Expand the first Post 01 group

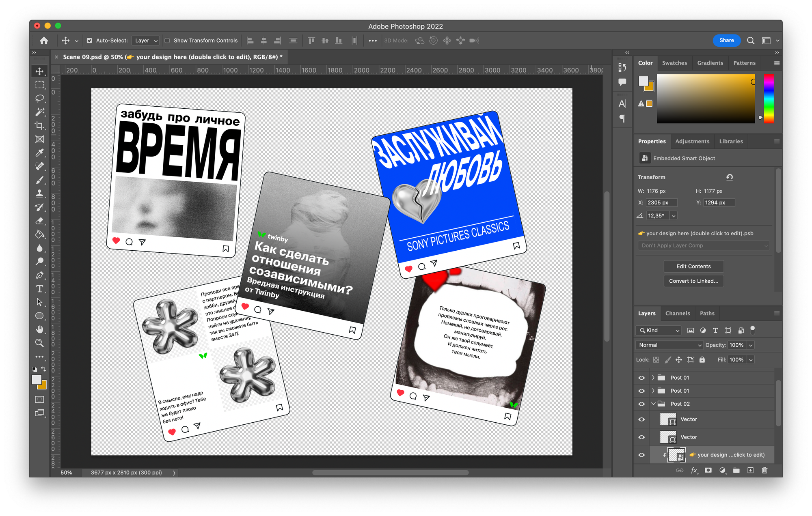point(653,378)
